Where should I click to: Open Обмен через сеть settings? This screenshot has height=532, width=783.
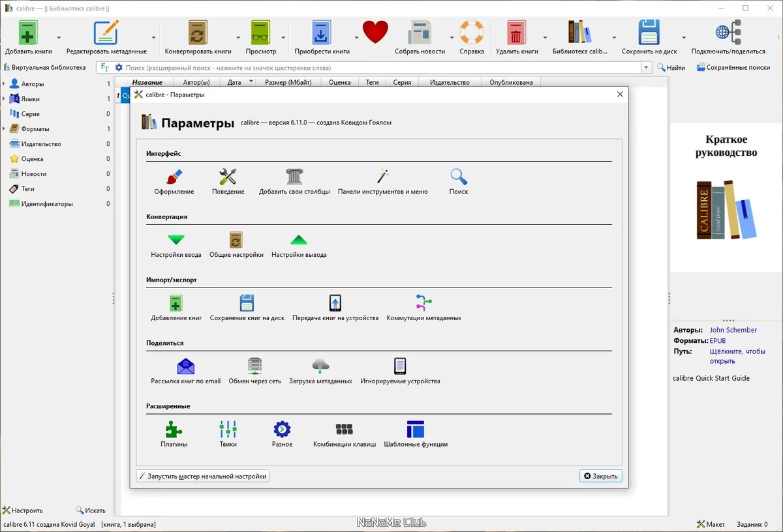255,372
